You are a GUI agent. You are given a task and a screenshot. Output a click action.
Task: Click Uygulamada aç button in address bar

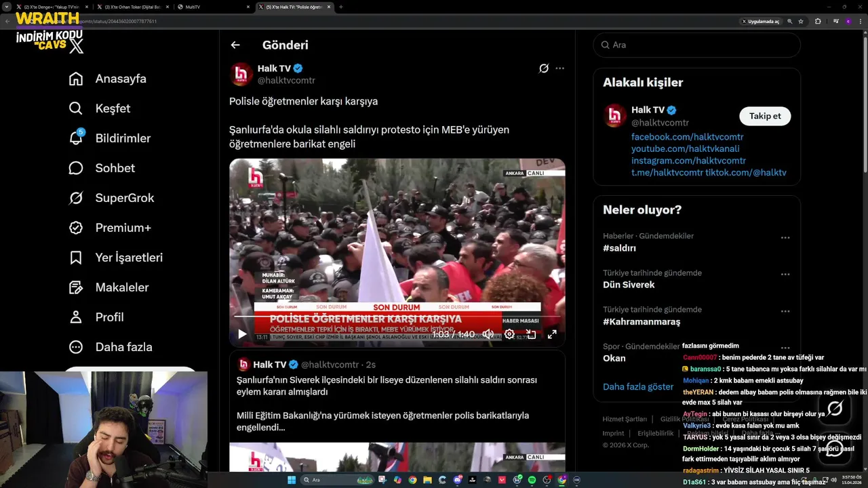click(760, 21)
